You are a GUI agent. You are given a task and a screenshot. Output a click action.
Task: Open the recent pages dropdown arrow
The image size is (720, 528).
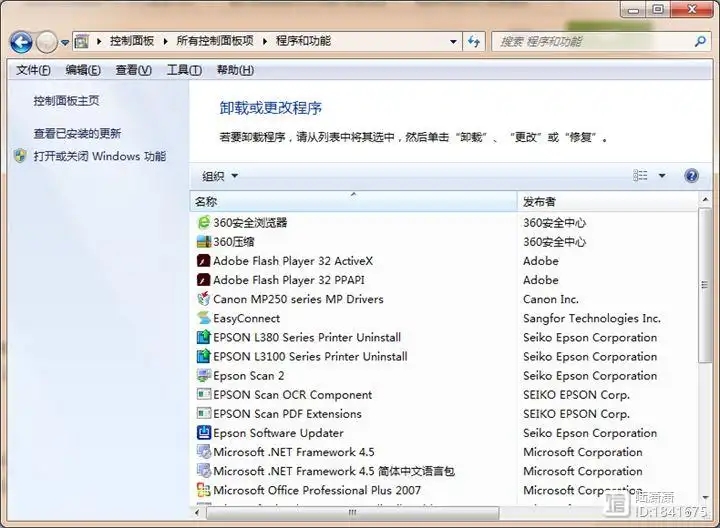[65, 43]
